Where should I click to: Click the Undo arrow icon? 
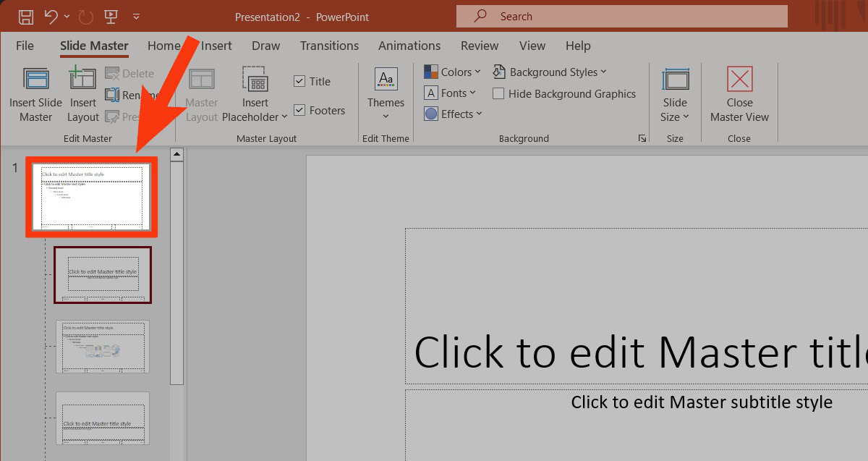51,16
